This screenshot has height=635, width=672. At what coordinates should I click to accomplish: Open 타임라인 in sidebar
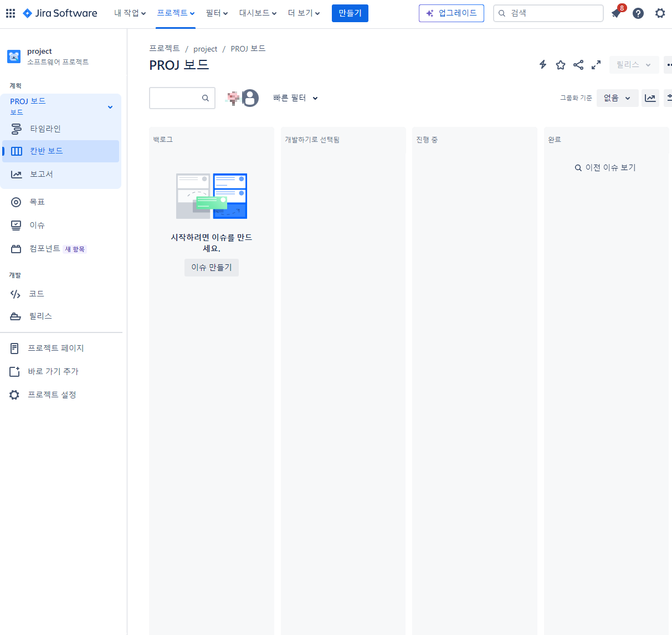(x=61, y=129)
